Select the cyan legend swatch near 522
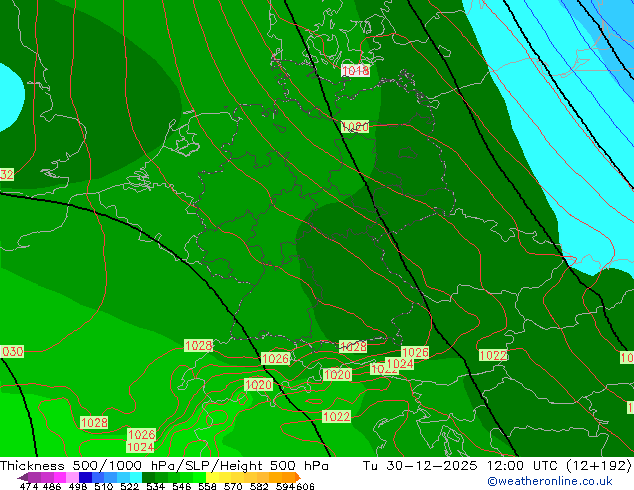Viewport: 634px width, 490px height. 136,477
